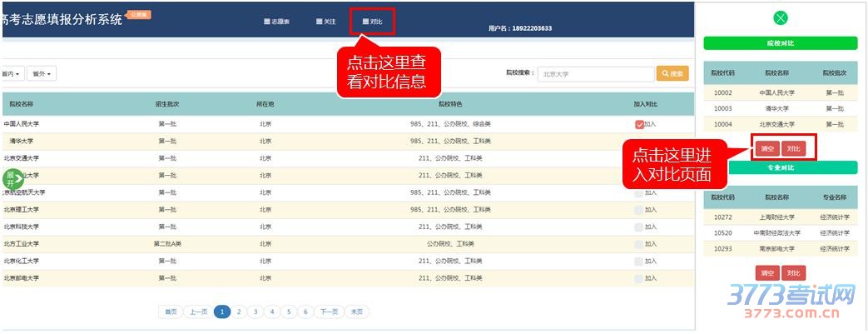Click 对比 button under 专业对比 list
This screenshot has height=334, width=868.
point(794,273)
